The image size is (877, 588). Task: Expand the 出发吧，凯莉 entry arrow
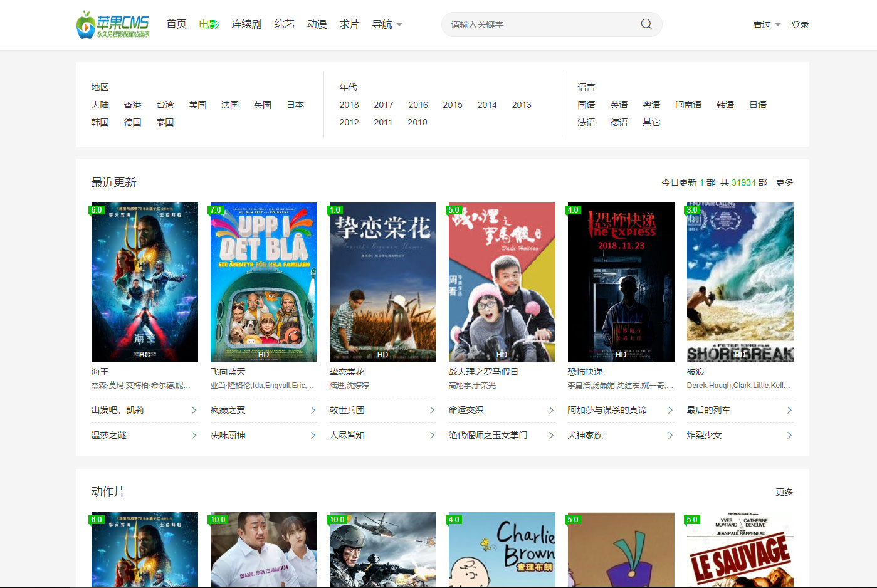click(195, 409)
